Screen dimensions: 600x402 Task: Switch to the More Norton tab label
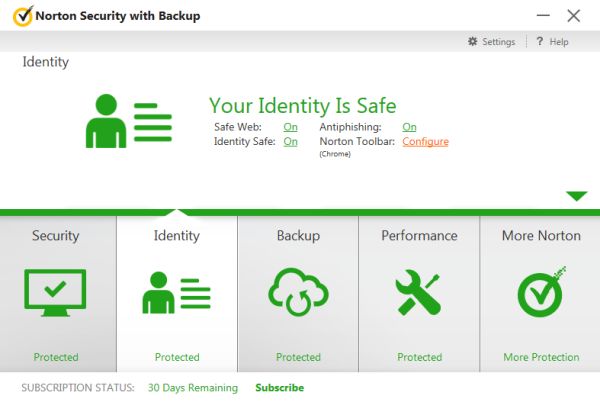pos(541,236)
